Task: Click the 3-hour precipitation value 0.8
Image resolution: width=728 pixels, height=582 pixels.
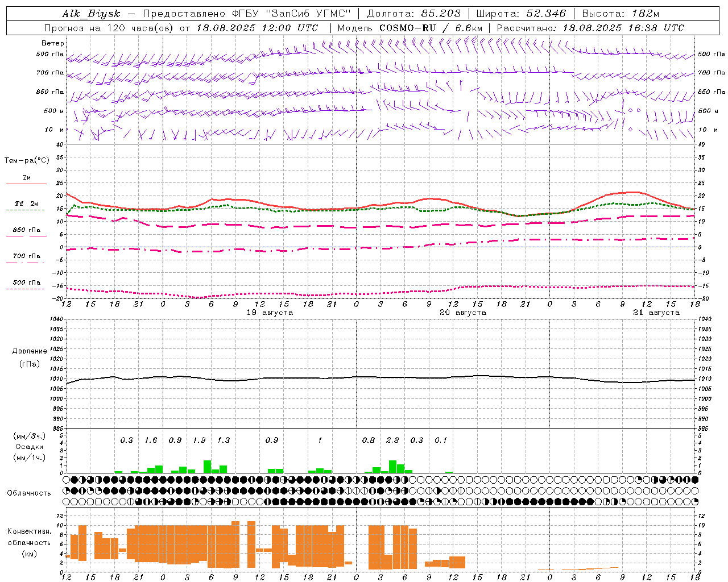Action: coord(369,440)
